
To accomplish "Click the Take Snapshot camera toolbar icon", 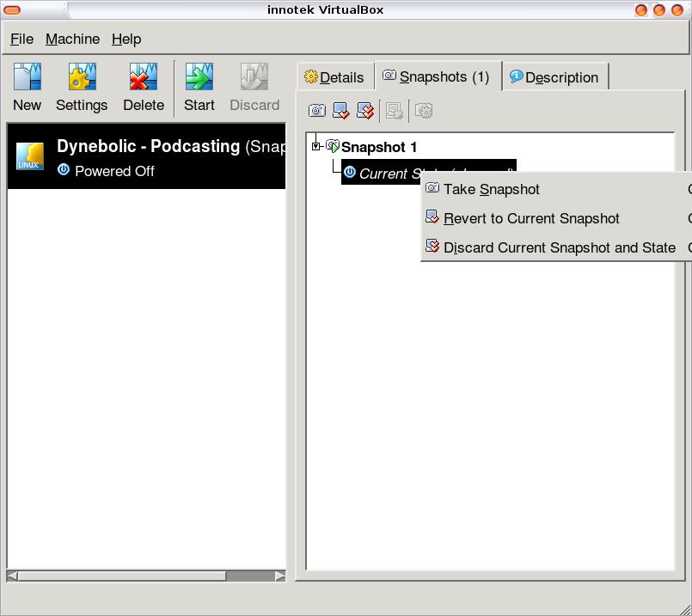I will (x=317, y=111).
